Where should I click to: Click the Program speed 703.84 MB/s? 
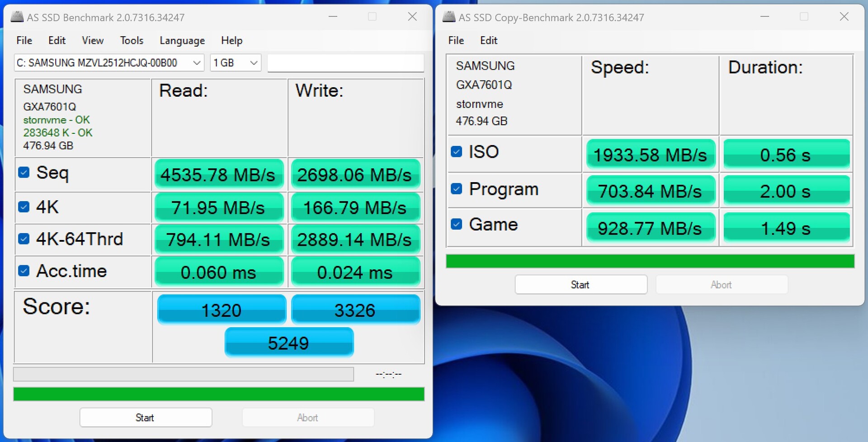coord(651,191)
